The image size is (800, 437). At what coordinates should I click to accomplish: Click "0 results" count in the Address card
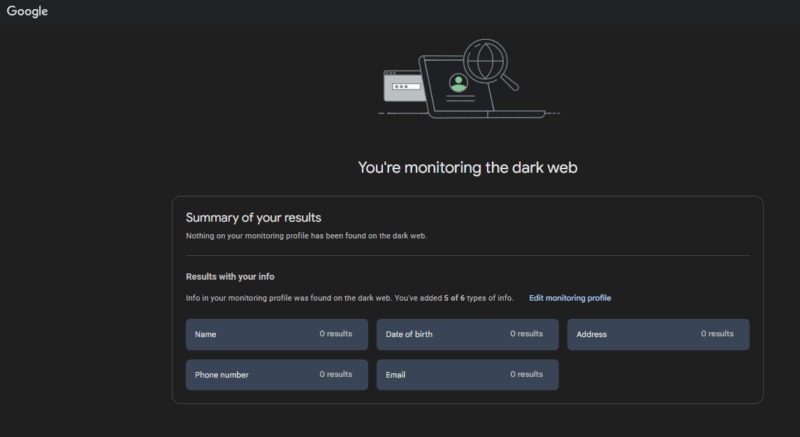[x=717, y=334]
